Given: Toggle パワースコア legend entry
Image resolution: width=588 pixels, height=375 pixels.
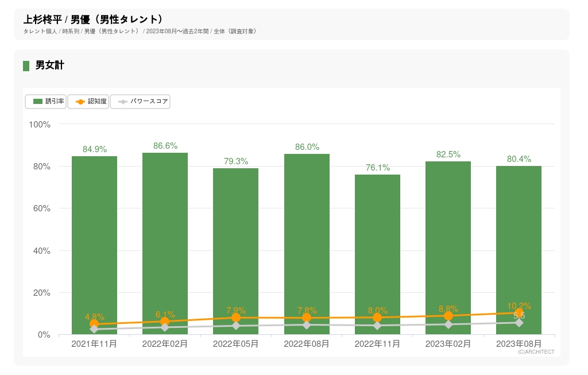Looking at the screenshot, I should (140, 102).
